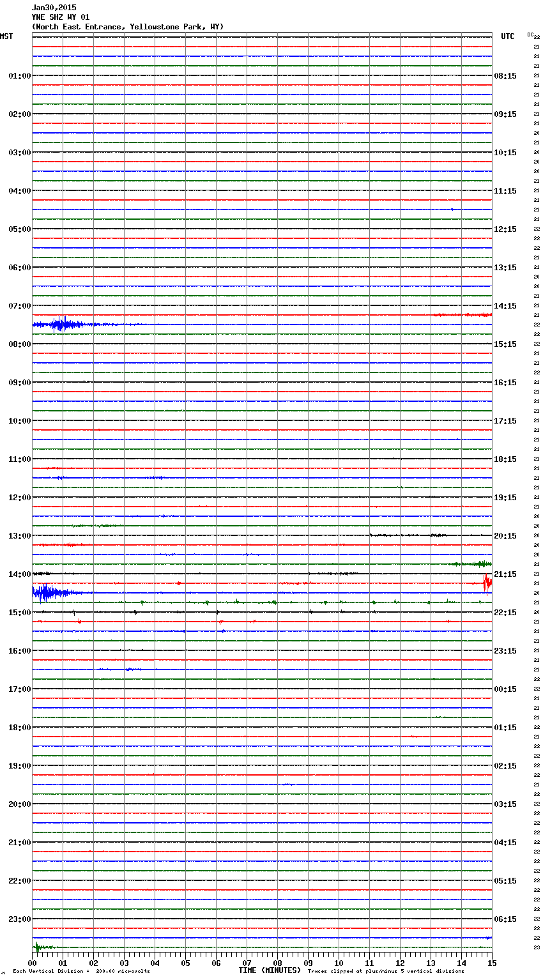The width and height of the screenshot is (543, 980).
Task: Click the 15:15 UTC time label
Action: (505, 344)
